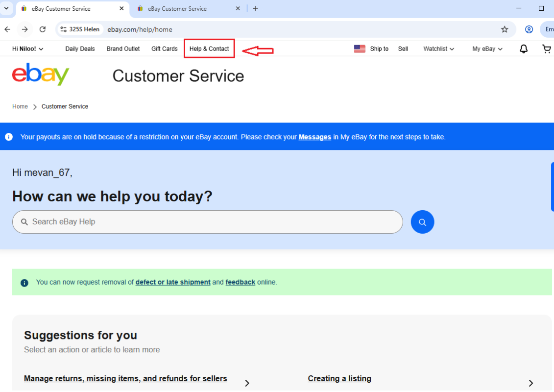Click the info icon in the green notice
The height and width of the screenshot is (392, 554).
[x=24, y=283]
